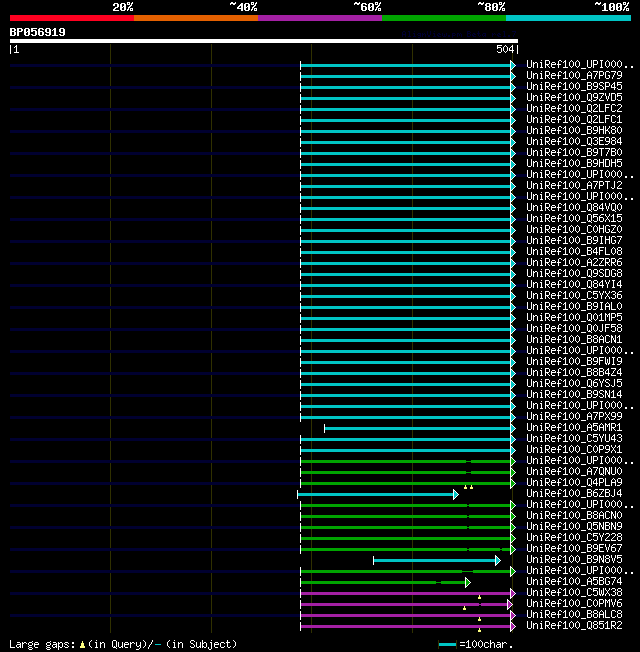Select the UniRef100_Q56X15 entry

click(x=574, y=218)
